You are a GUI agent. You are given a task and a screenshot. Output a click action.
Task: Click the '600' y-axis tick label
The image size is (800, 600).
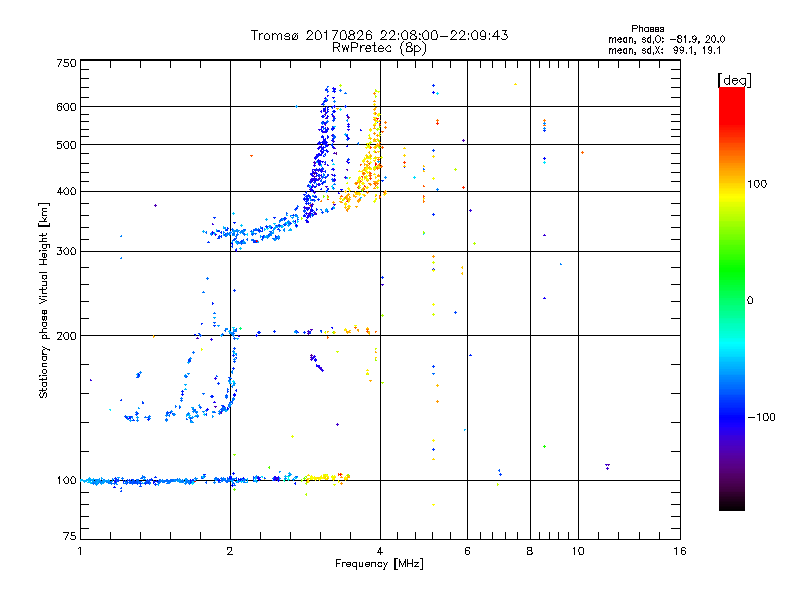(x=66, y=107)
